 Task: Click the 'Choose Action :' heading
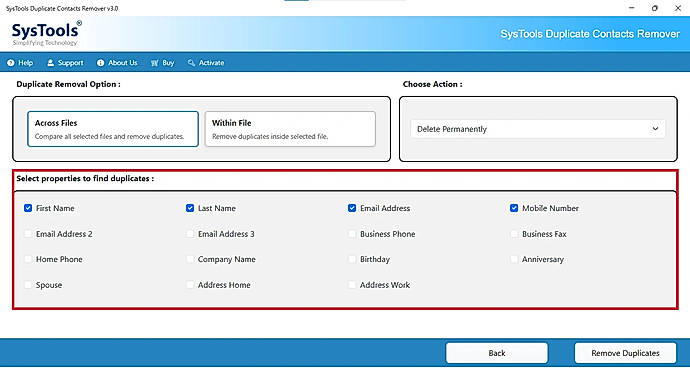click(x=433, y=84)
